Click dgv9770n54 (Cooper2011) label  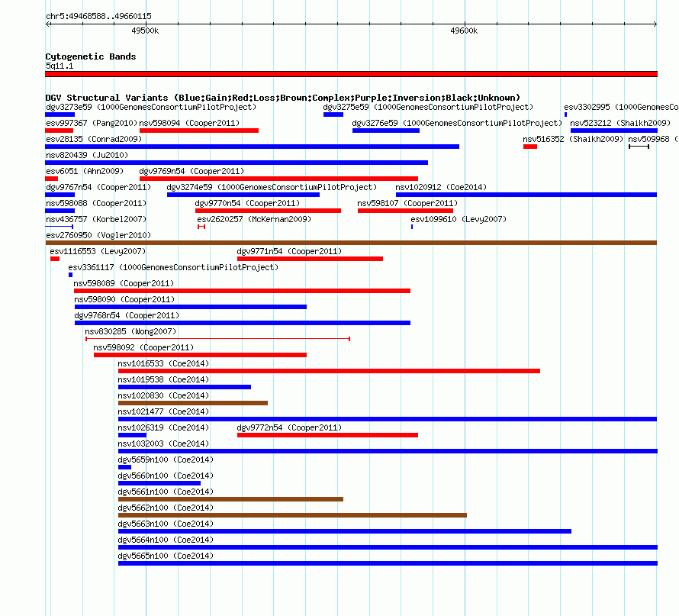click(247, 203)
